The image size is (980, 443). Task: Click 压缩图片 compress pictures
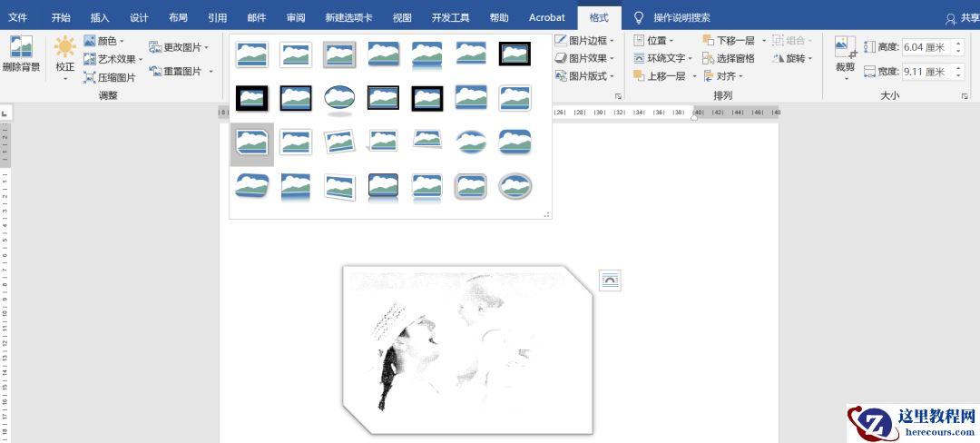tap(110, 77)
